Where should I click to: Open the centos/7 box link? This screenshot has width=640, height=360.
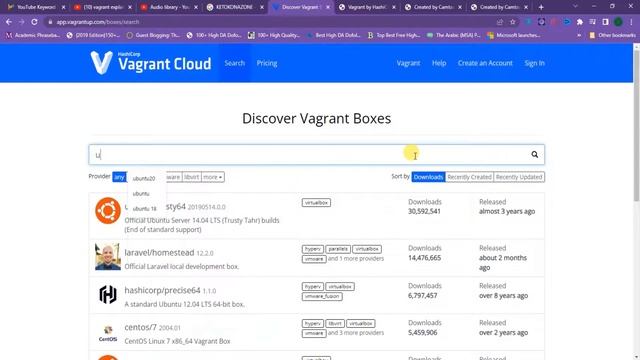[140, 327]
